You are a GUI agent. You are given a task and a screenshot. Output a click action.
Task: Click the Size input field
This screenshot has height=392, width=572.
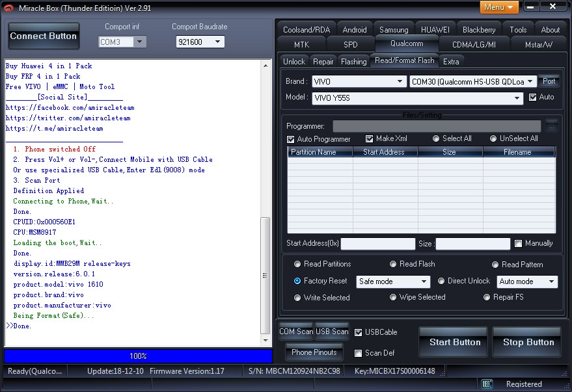coord(473,244)
